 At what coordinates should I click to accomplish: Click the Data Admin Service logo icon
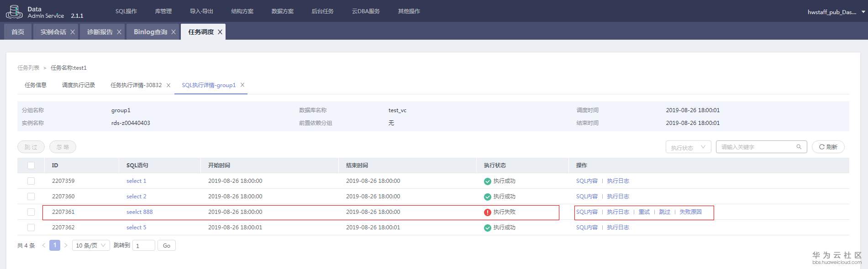[14, 12]
